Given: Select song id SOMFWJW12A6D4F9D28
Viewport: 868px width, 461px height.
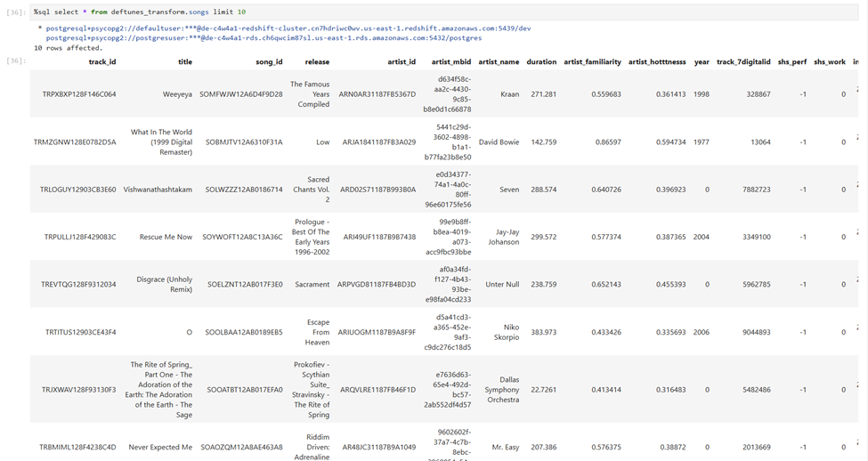Looking at the screenshot, I should (x=240, y=94).
